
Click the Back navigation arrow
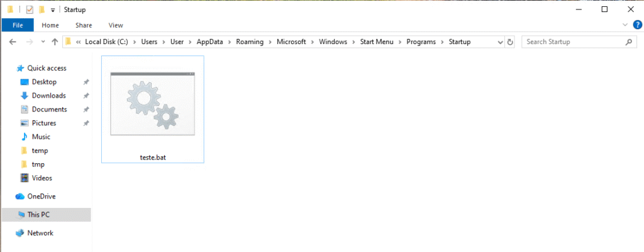pos(13,42)
